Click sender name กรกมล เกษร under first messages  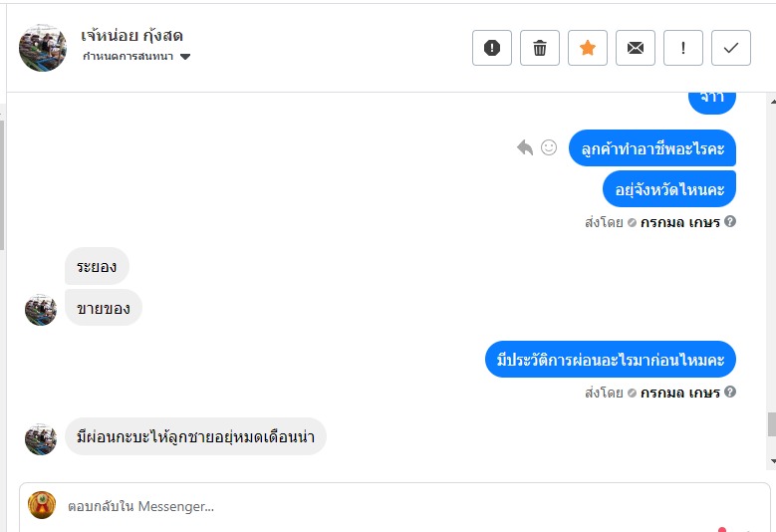679,222
